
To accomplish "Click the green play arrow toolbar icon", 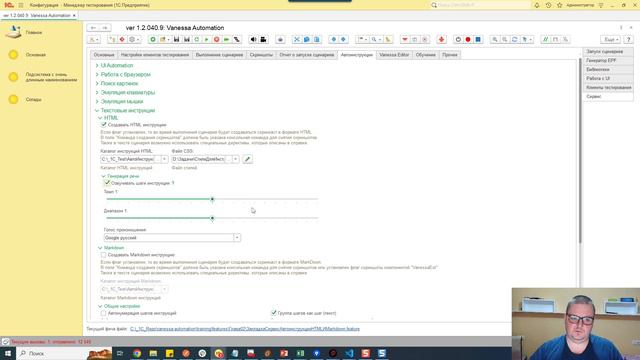I will tap(207, 40).
